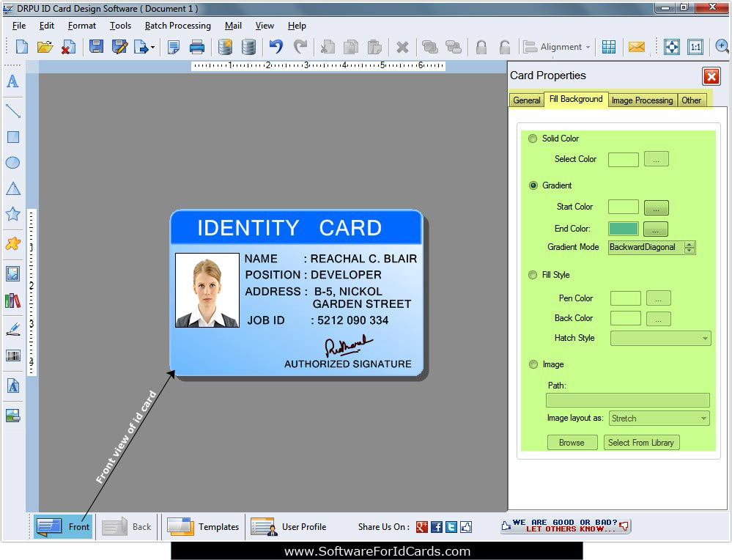Click the Back card side button

pyautogui.click(x=126, y=527)
